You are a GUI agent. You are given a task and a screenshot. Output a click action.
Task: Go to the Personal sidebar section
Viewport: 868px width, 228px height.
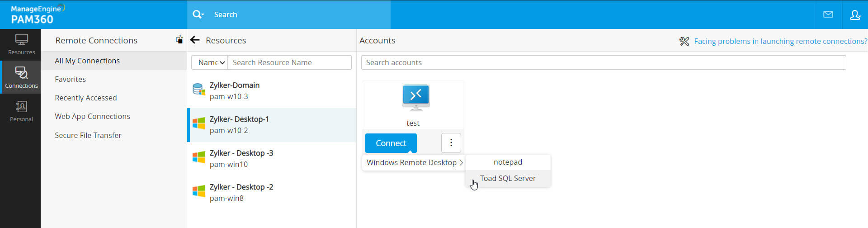tap(21, 111)
